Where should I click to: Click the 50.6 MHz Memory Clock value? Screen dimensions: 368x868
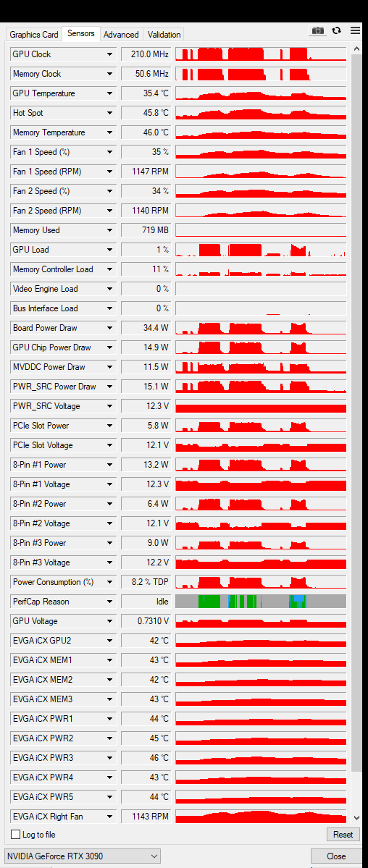tap(146, 74)
